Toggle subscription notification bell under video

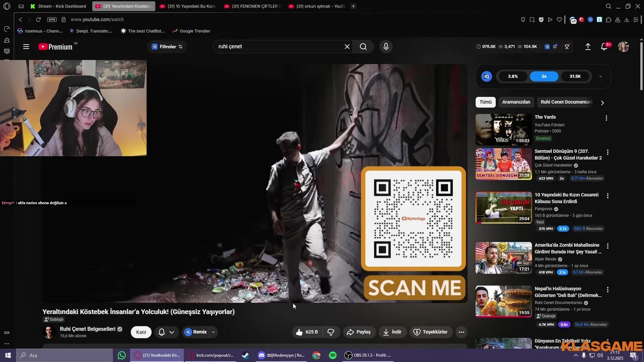pos(167,332)
